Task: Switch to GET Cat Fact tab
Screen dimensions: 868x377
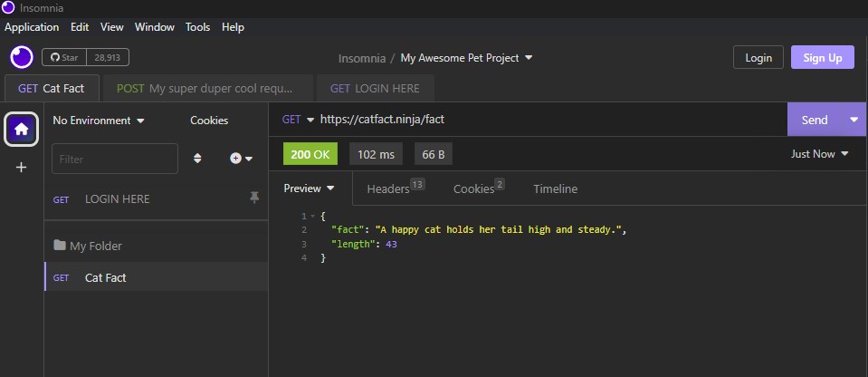Action: pos(52,88)
